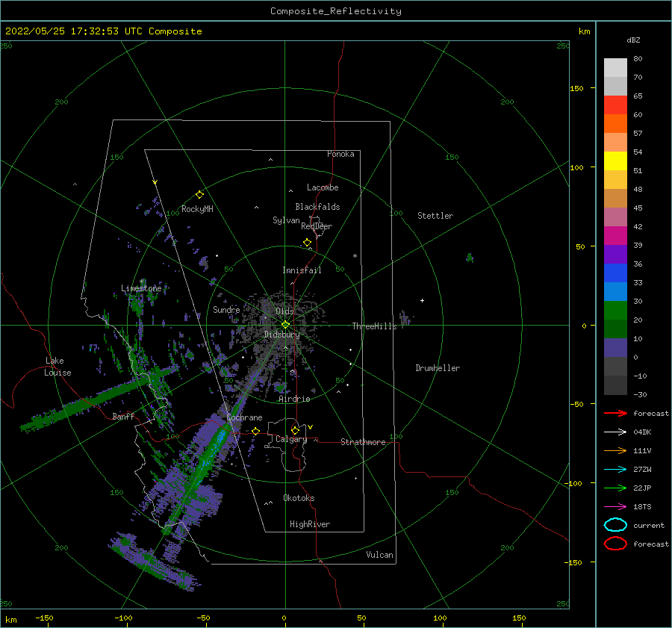The image size is (672, 628).
Task: Click the dBZ legend heading
Action: point(633,40)
